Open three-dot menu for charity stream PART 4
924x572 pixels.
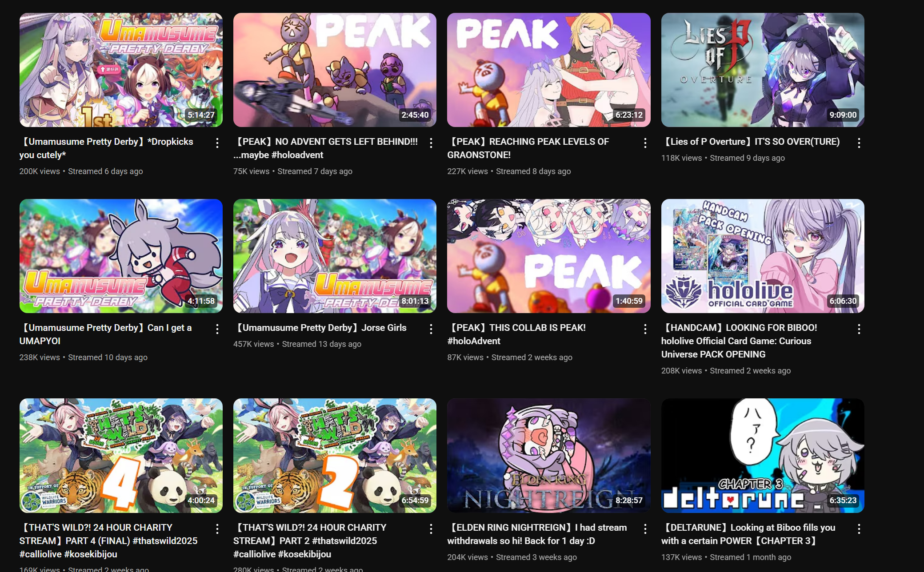click(x=217, y=529)
